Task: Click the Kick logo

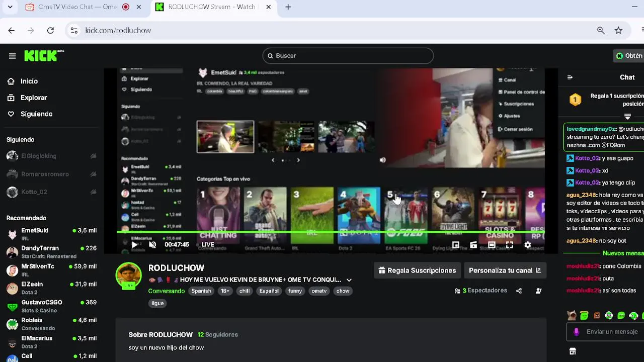Action: pyautogui.click(x=44, y=55)
